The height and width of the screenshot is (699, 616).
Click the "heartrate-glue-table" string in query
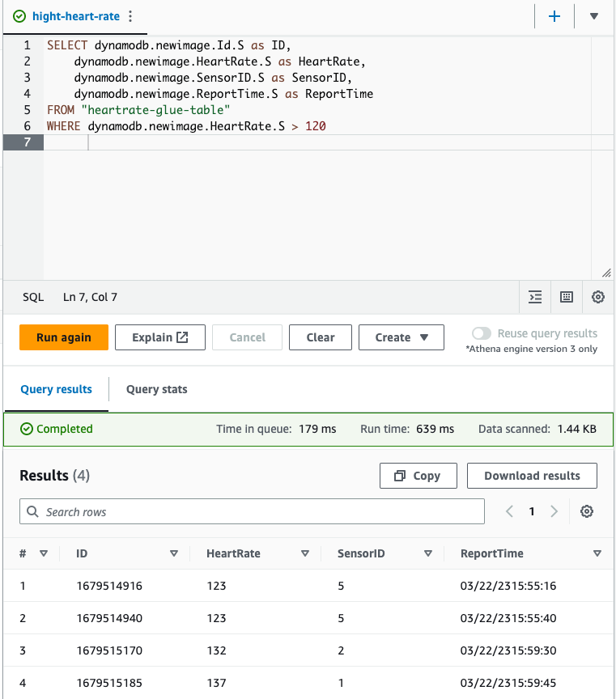[x=155, y=110]
